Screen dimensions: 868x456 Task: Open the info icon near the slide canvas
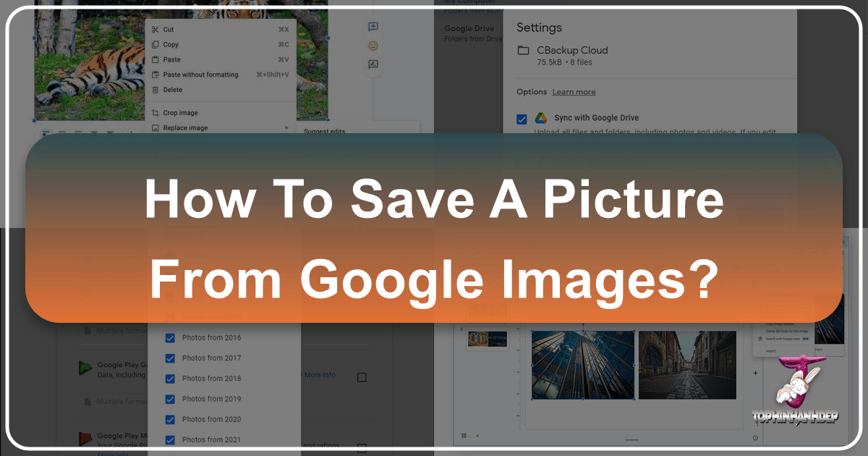point(755,438)
